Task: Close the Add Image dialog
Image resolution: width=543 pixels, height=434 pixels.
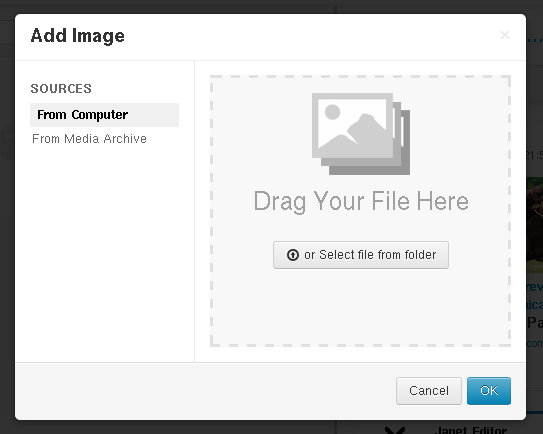Action: 505,35
